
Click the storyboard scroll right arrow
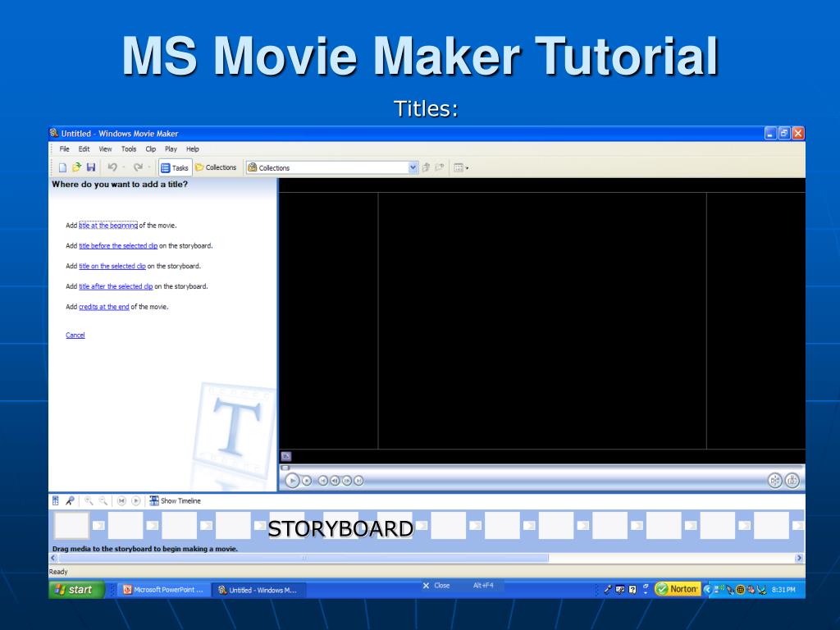(799, 558)
